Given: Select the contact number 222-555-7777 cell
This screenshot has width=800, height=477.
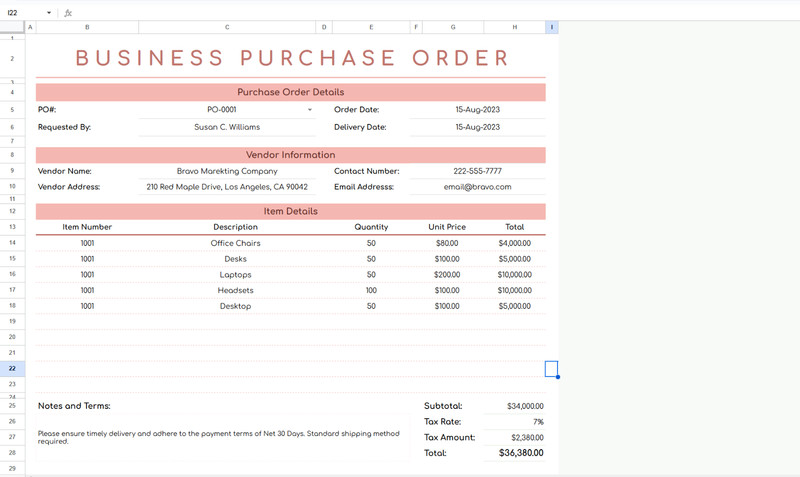Looking at the screenshot, I should [478, 171].
